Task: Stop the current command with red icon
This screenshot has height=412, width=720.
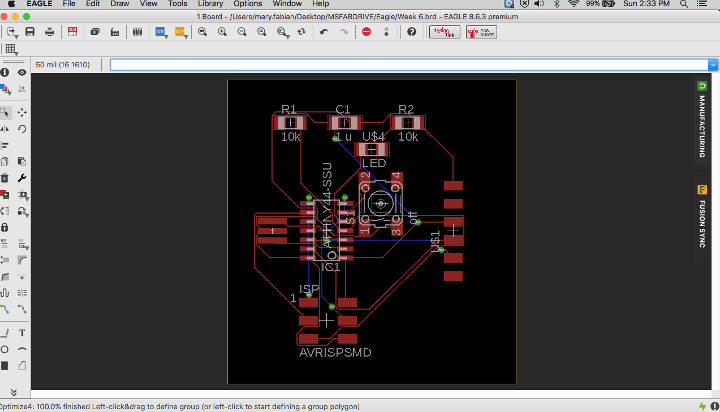Action: tap(366, 32)
